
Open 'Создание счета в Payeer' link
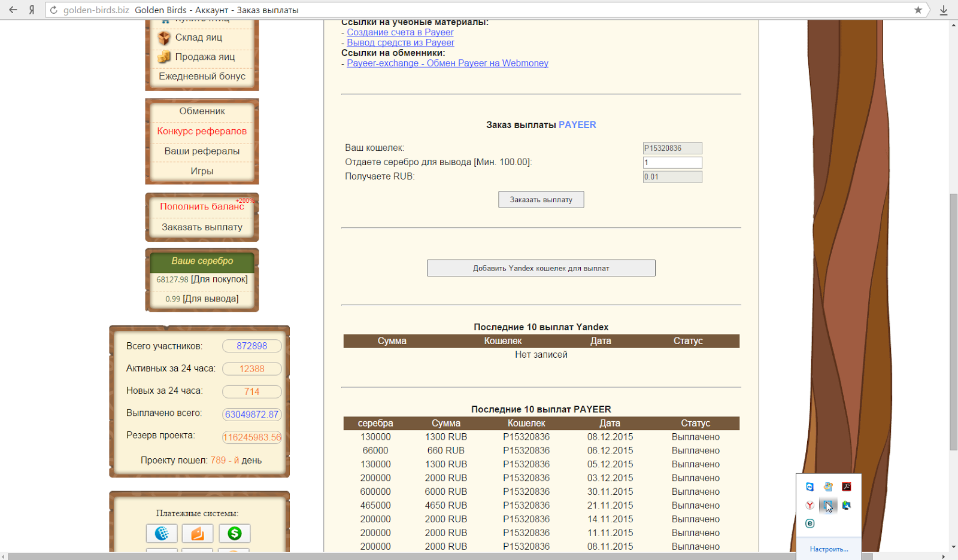(x=400, y=32)
